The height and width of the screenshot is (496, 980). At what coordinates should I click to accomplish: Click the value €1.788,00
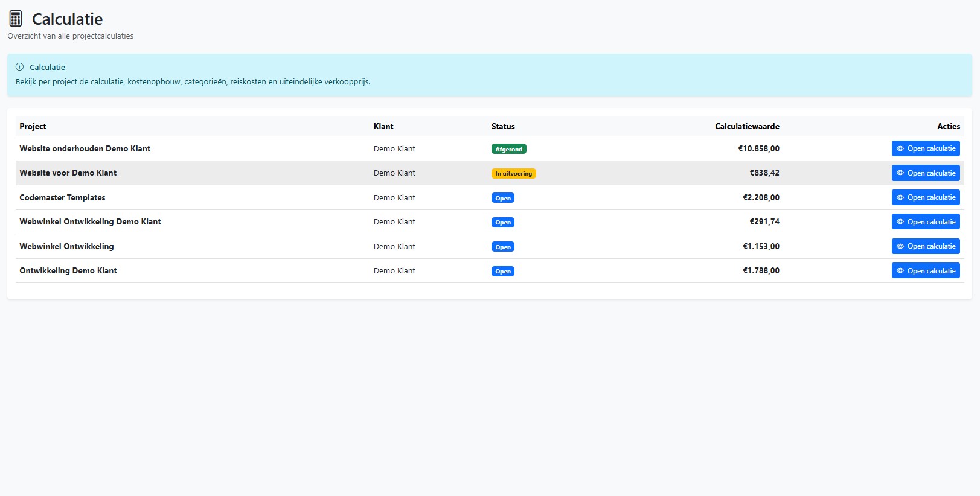(761, 270)
